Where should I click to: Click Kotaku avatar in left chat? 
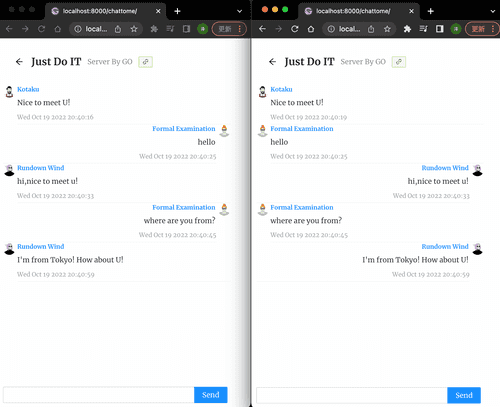(x=9, y=91)
